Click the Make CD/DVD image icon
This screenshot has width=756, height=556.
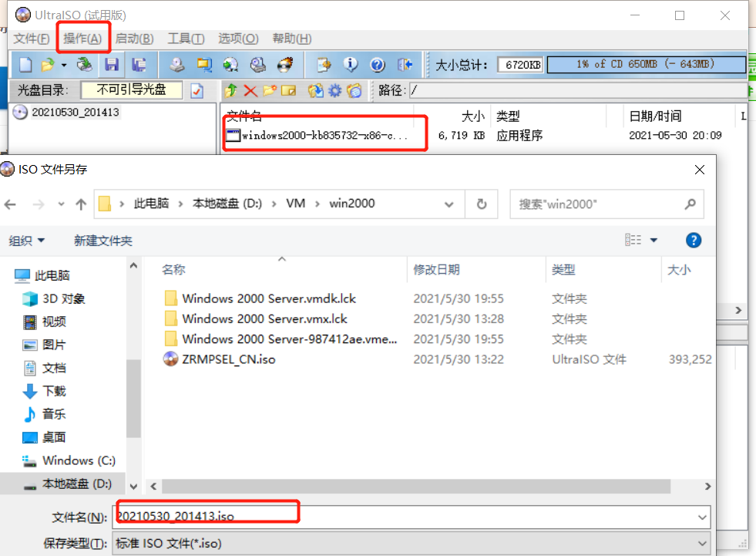click(177, 64)
